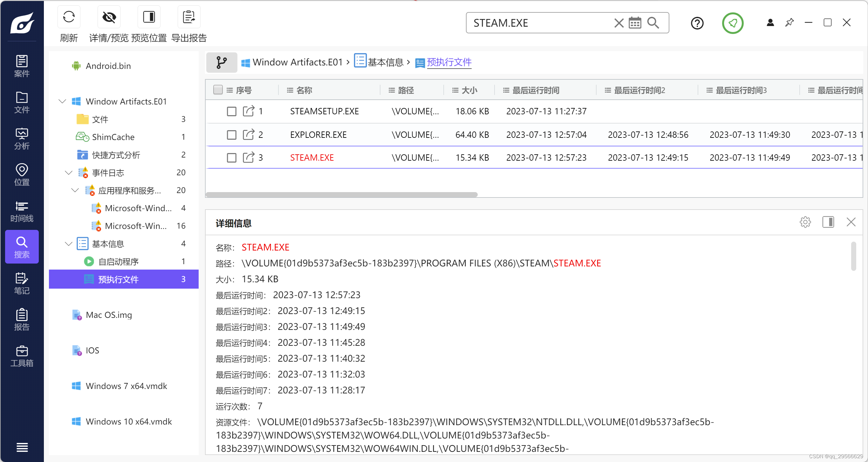Click the detail panel layout switch icon

click(x=828, y=222)
